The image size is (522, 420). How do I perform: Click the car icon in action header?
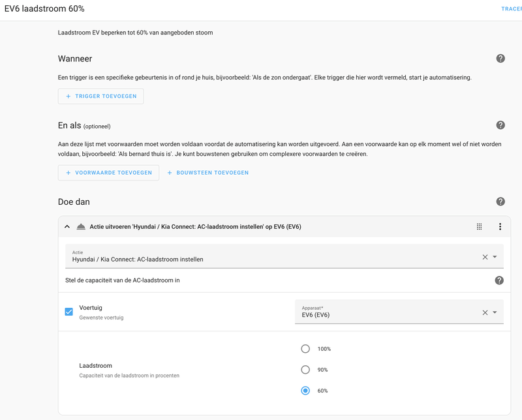point(81,227)
